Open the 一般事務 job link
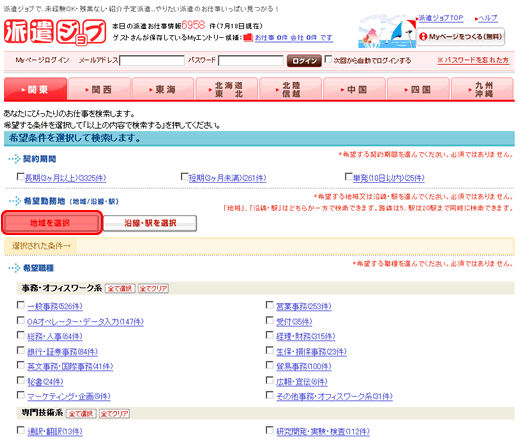Image resolution: width=520 pixels, height=439 pixels. click(x=55, y=306)
